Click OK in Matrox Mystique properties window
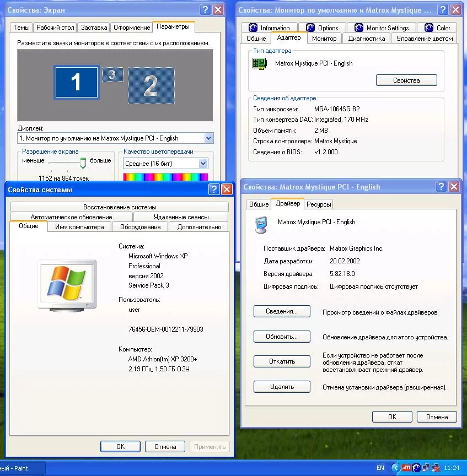The height and width of the screenshot is (476, 467). point(392,417)
